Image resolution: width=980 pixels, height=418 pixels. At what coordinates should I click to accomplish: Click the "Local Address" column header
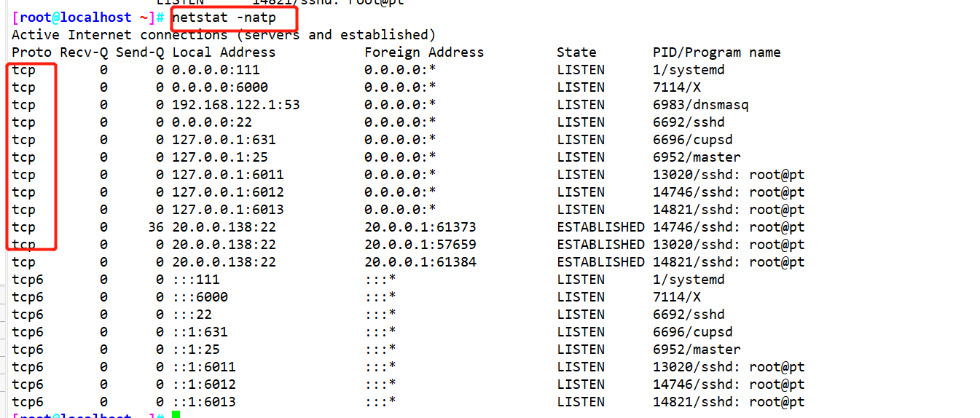click(224, 52)
